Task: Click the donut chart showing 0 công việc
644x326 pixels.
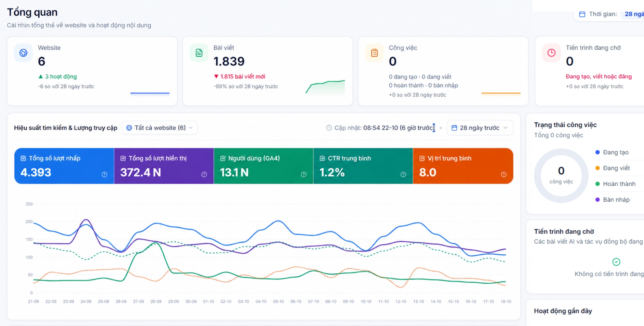Action: click(x=561, y=176)
